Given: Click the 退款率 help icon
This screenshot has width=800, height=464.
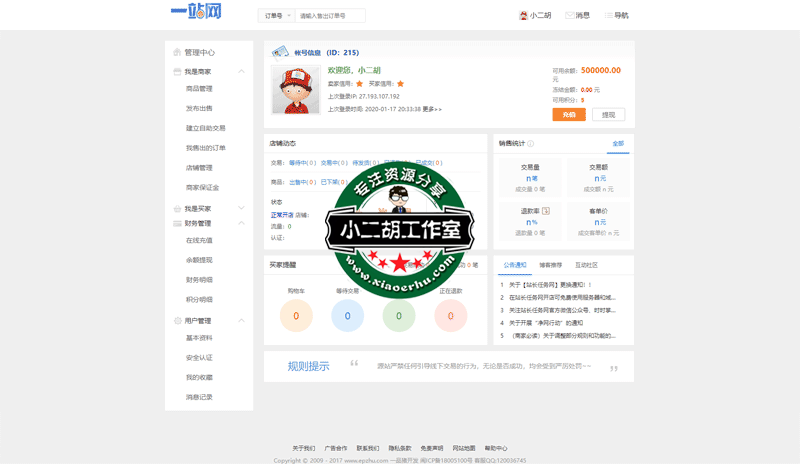Looking at the screenshot, I should pyautogui.click(x=546, y=211).
